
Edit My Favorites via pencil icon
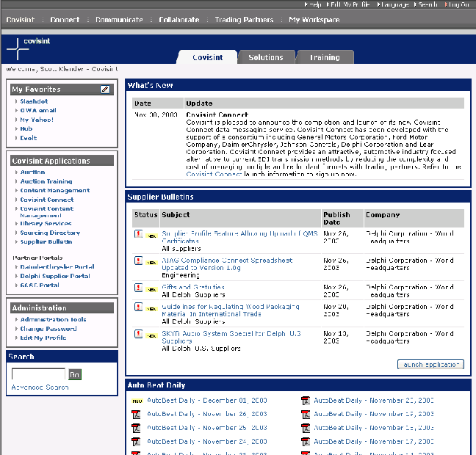coord(105,90)
